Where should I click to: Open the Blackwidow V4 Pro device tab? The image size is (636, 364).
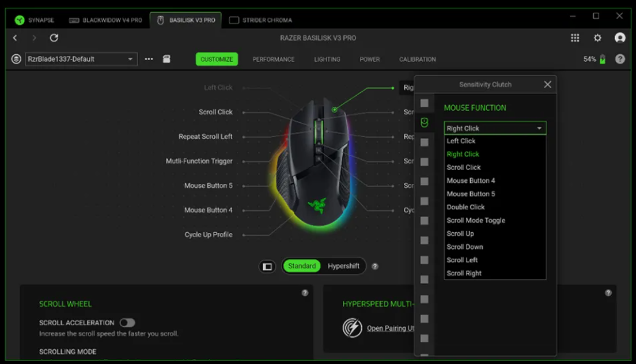point(105,20)
